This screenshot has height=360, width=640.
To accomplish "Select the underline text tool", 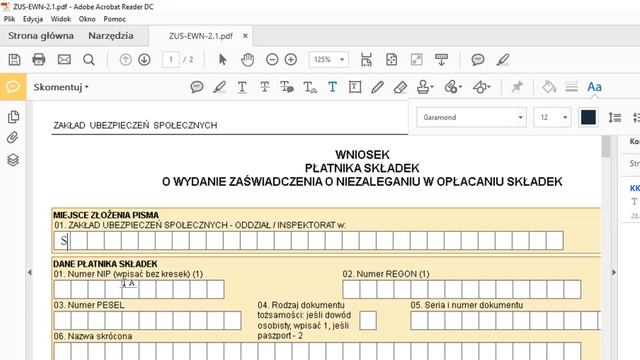I will (242, 87).
